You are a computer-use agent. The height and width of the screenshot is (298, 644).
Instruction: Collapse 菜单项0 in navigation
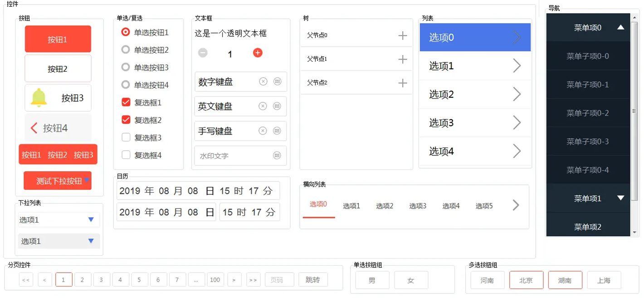tap(621, 28)
